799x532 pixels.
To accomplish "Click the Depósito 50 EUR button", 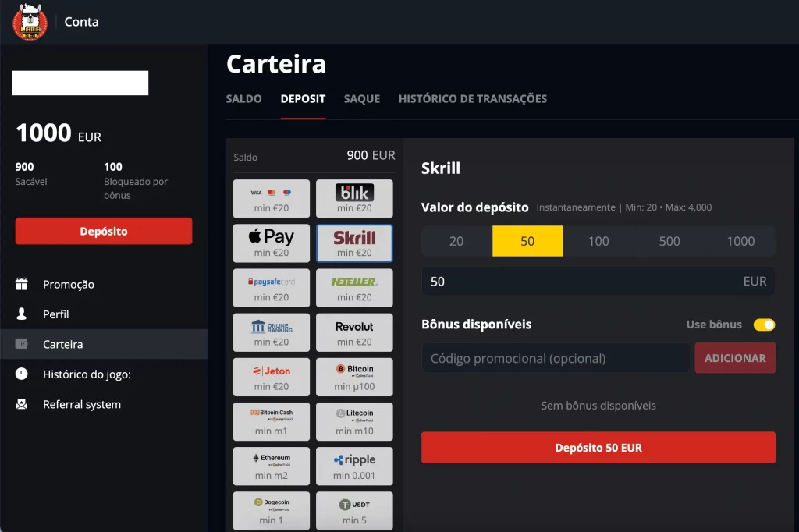I will (598, 448).
